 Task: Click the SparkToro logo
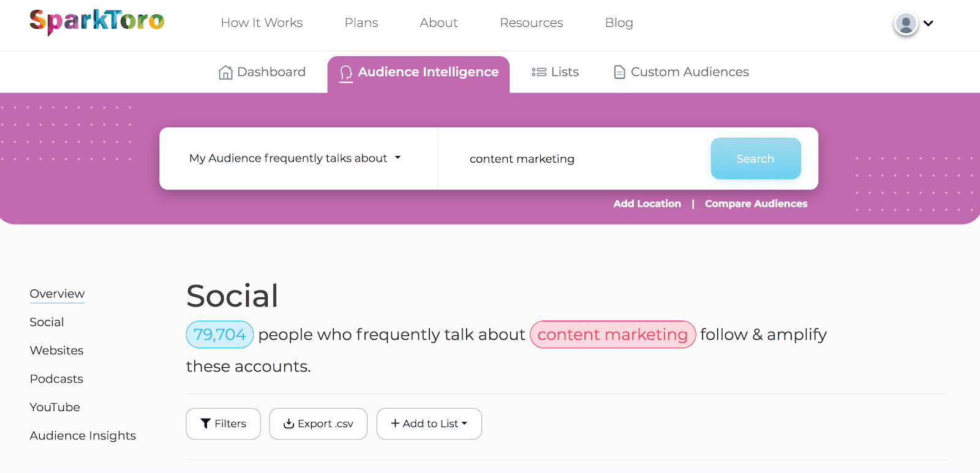[x=97, y=22]
